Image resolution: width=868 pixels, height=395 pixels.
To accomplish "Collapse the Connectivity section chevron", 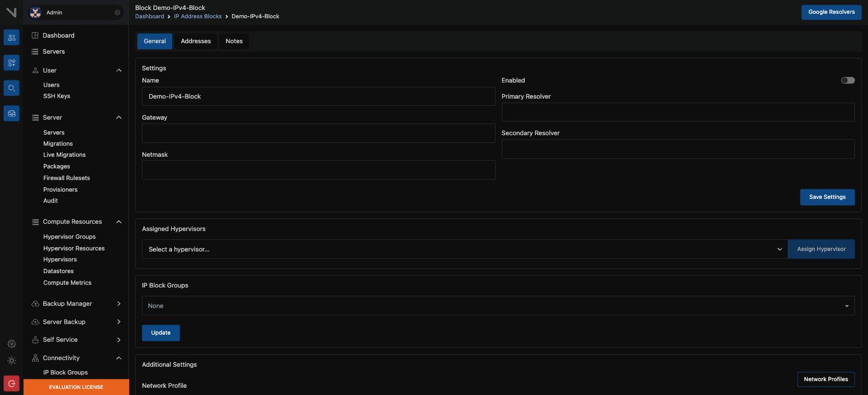I will click(x=119, y=358).
